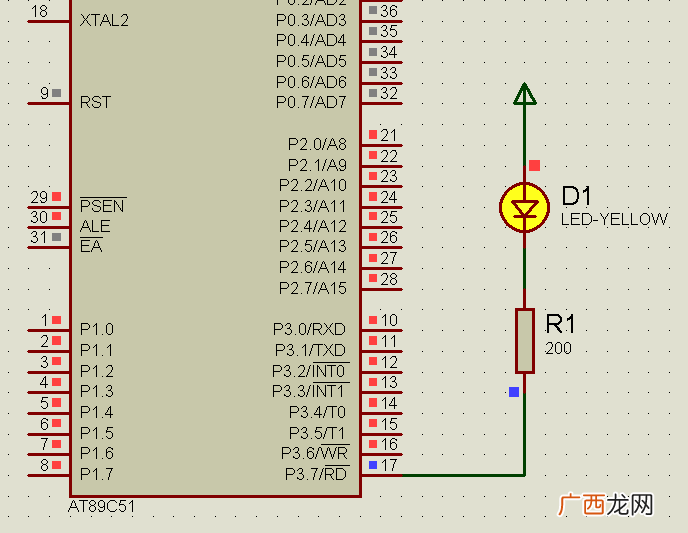Click the red logic indicator at pin 16

[x=373, y=444]
